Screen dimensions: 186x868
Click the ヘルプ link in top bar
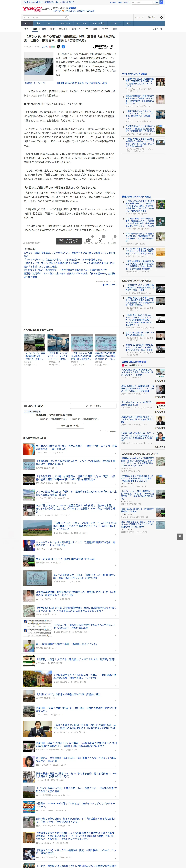127,2
